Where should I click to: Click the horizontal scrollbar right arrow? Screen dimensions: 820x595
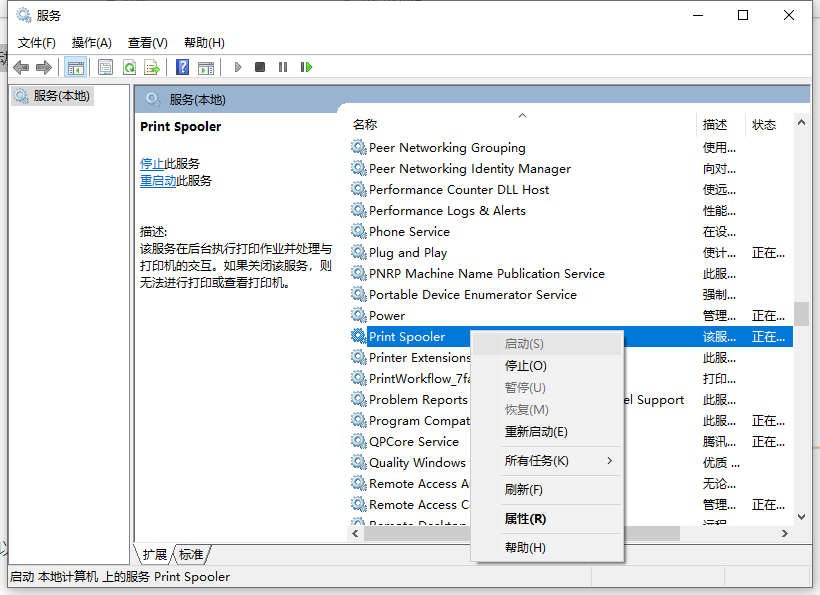(784, 533)
